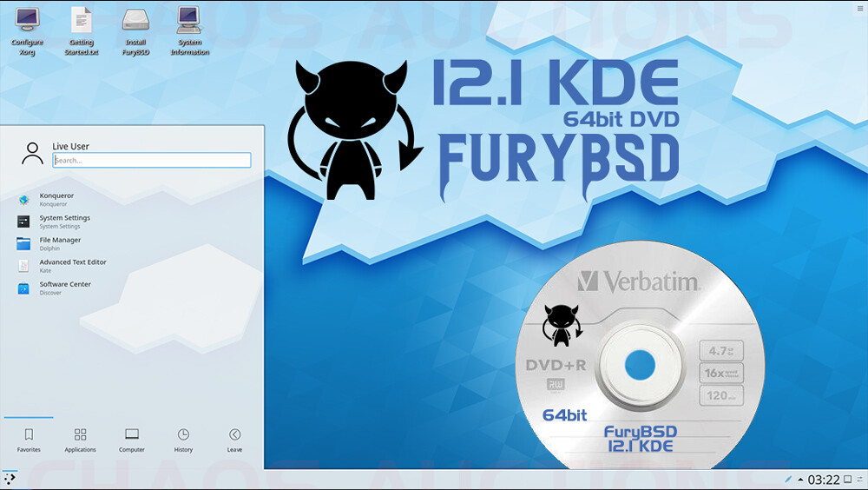Open the System Information desktop icon
The image size is (868, 490).
click(x=190, y=31)
